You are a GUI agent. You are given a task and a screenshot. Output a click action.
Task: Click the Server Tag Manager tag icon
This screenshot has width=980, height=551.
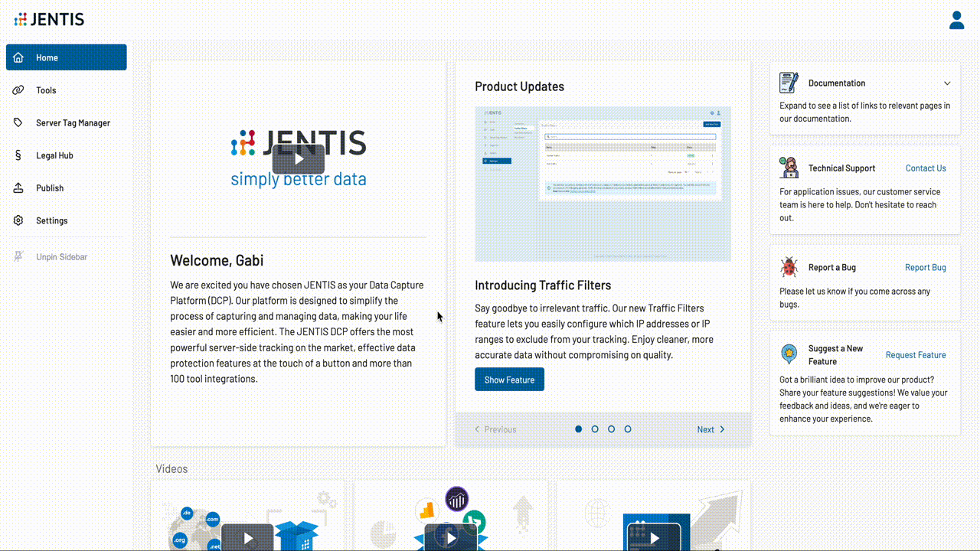[x=18, y=122]
